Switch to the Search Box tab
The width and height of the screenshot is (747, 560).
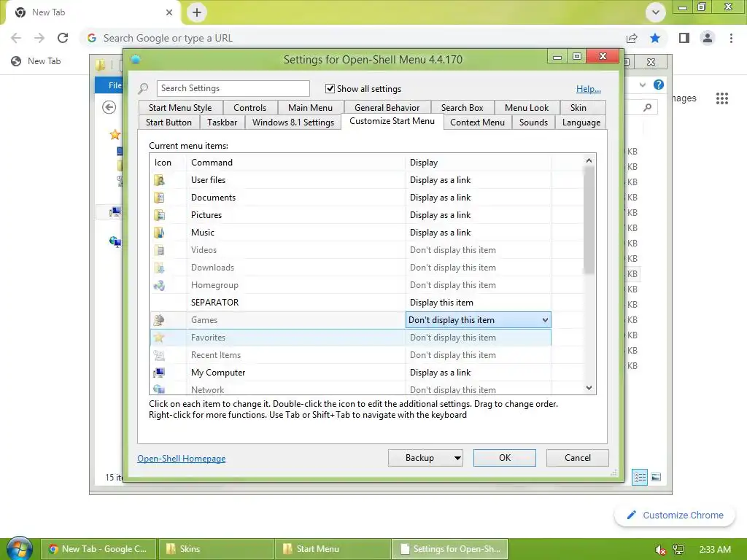tap(462, 108)
